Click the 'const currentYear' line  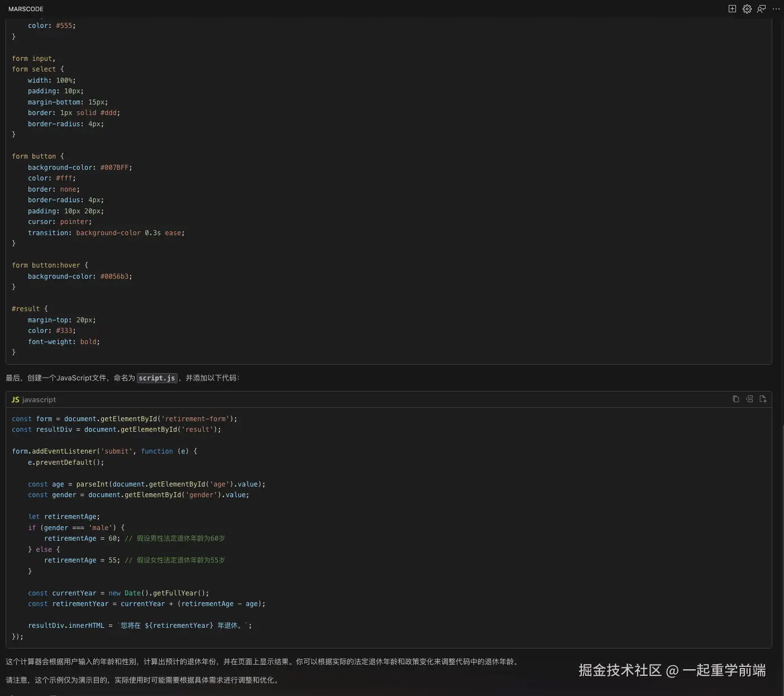coord(118,593)
